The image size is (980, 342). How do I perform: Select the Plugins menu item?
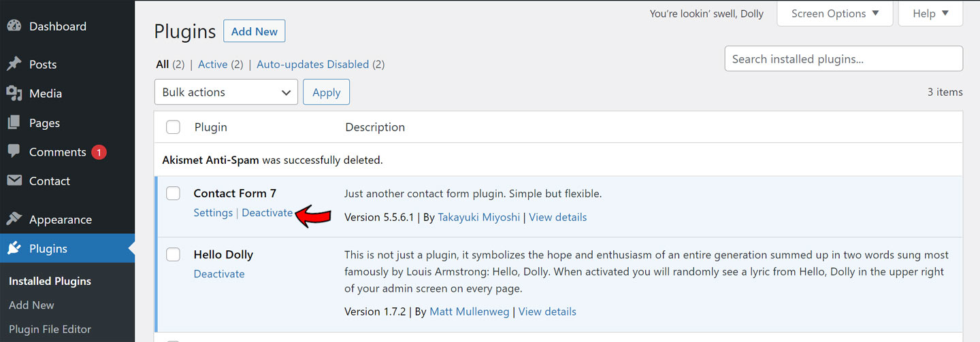(67, 249)
